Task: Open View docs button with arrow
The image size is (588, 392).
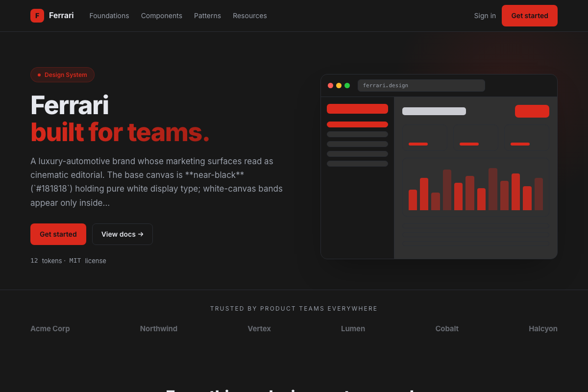Action: [122, 234]
